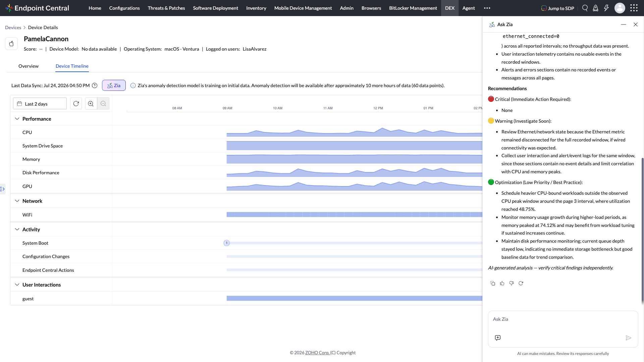Open BitLocker Management menu
The image size is (644, 362).
click(x=413, y=8)
